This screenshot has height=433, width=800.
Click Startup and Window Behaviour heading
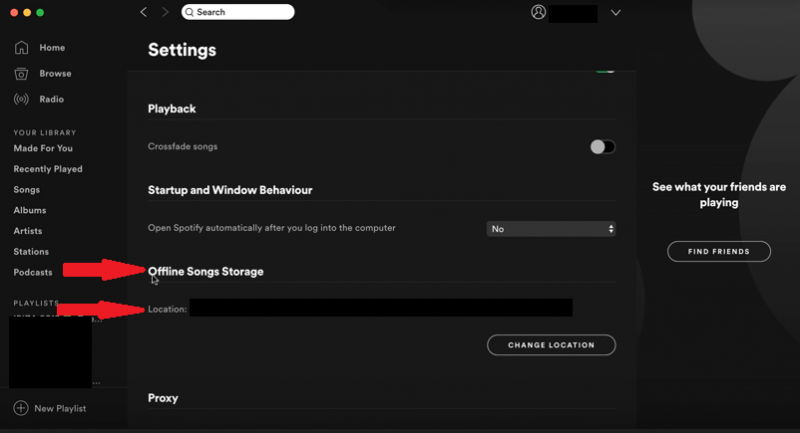click(x=230, y=190)
